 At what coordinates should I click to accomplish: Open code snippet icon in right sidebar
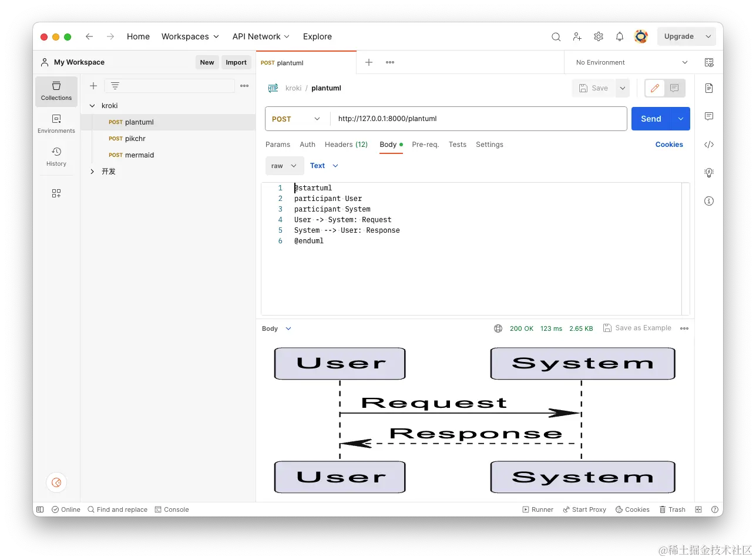(x=709, y=145)
